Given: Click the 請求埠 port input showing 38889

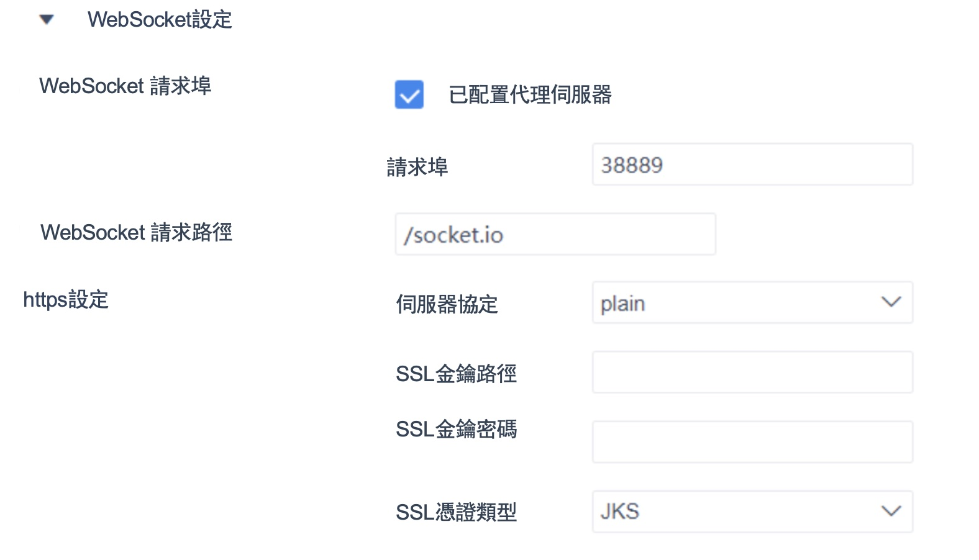Looking at the screenshot, I should pyautogui.click(x=752, y=164).
